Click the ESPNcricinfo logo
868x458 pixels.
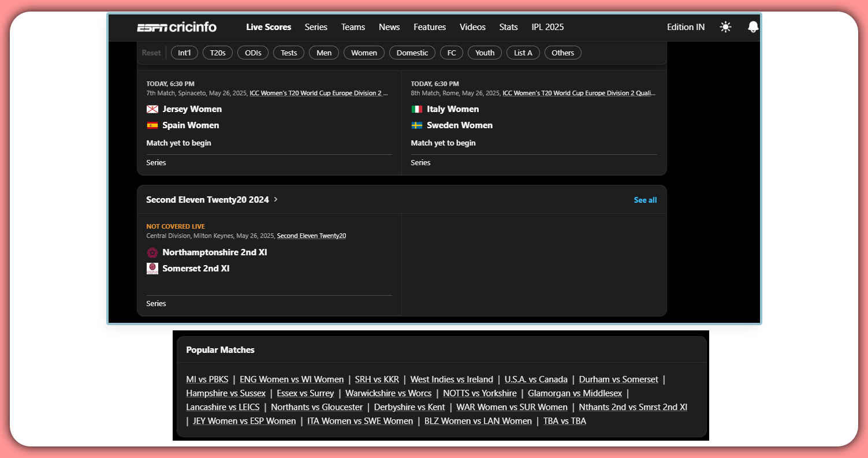tap(176, 27)
